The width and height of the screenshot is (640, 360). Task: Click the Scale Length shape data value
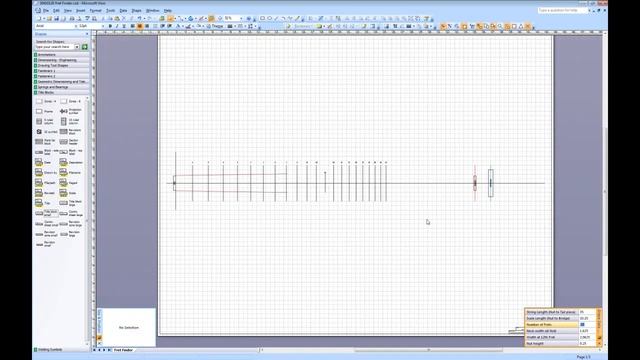587,318
